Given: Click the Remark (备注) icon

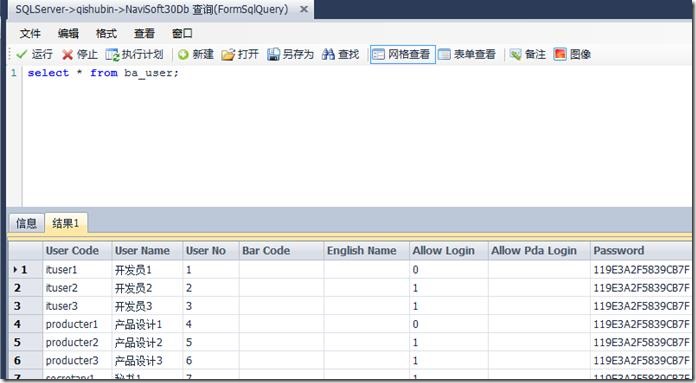Looking at the screenshot, I should point(515,55).
